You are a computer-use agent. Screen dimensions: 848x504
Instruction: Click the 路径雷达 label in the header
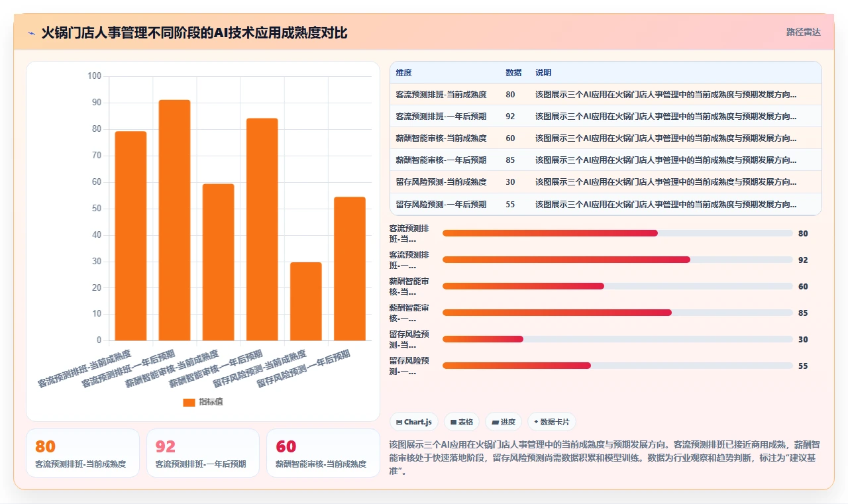pos(803,32)
